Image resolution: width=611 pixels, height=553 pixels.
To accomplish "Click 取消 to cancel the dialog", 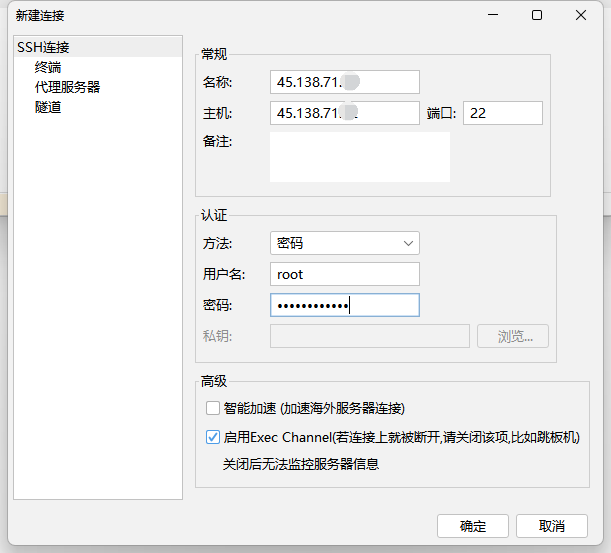I will (x=551, y=526).
